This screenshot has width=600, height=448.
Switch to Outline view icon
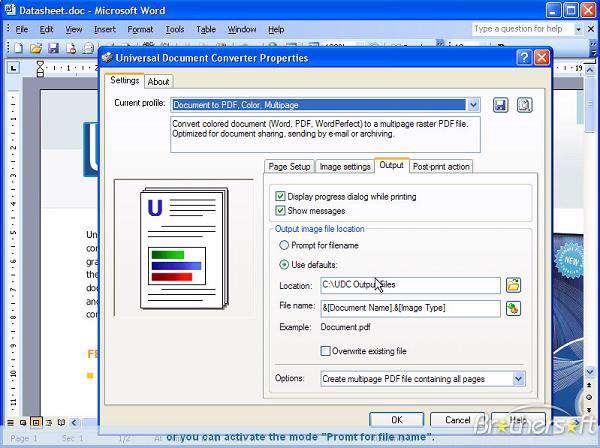click(x=49, y=423)
